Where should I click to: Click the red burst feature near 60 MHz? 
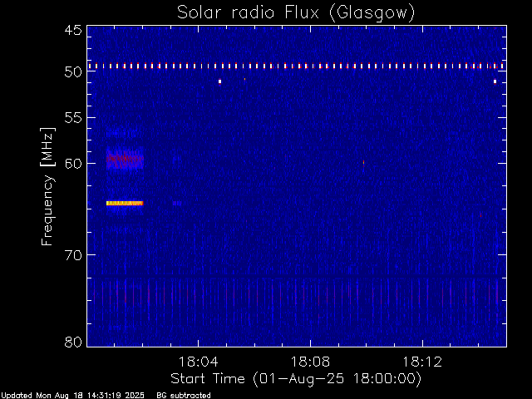click(x=125, y=159)
